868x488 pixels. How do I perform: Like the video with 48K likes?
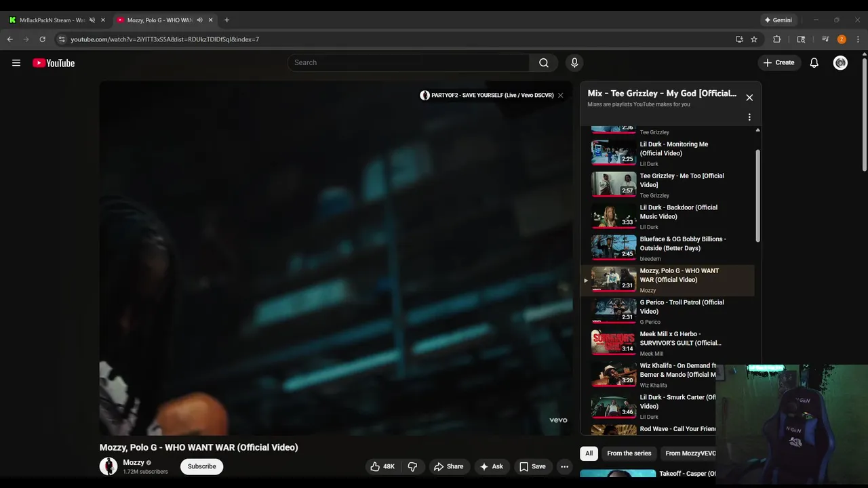(382, 466)
